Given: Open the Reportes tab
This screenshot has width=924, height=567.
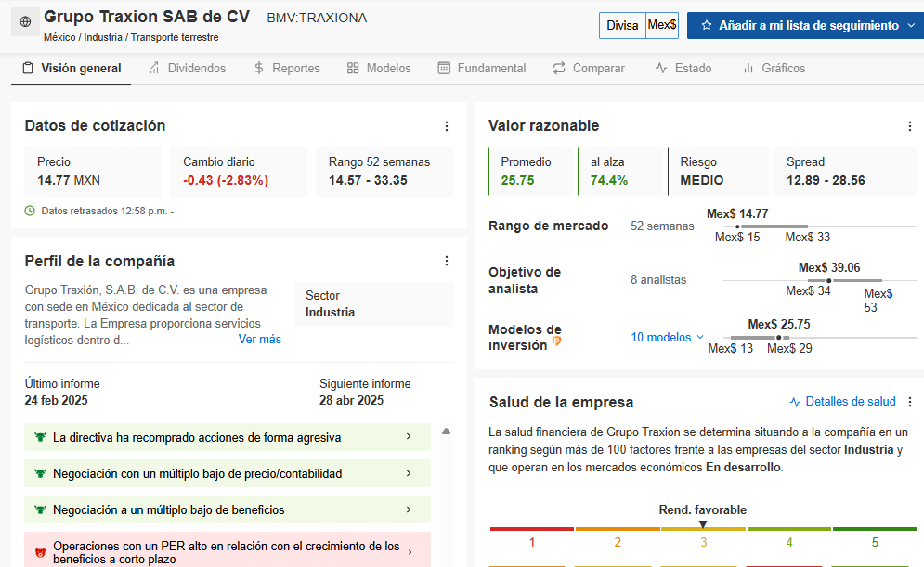Looking at the screenshot, I should [287, 69].
